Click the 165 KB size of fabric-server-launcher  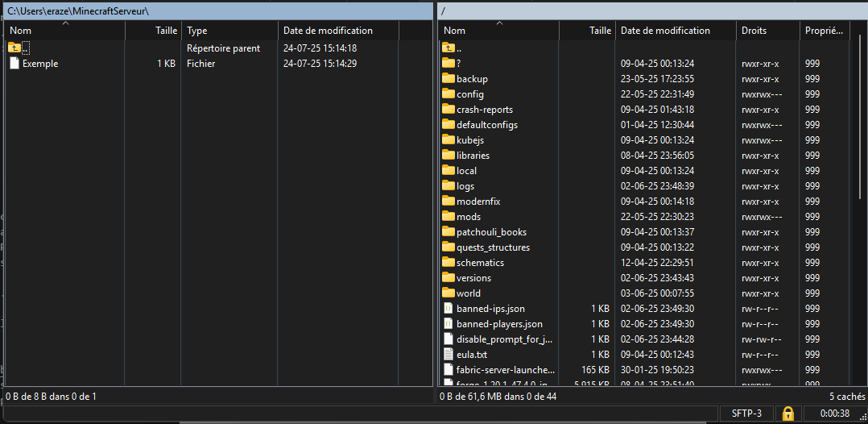pos(594,370)
